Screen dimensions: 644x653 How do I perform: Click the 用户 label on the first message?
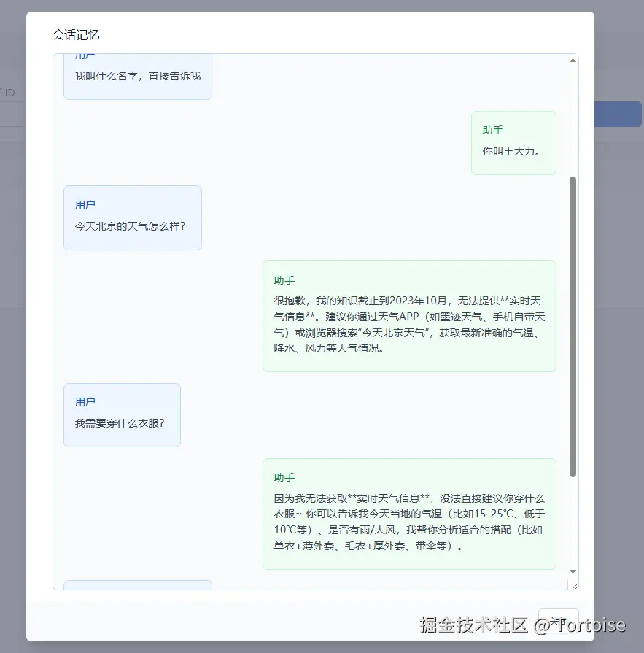85,55
